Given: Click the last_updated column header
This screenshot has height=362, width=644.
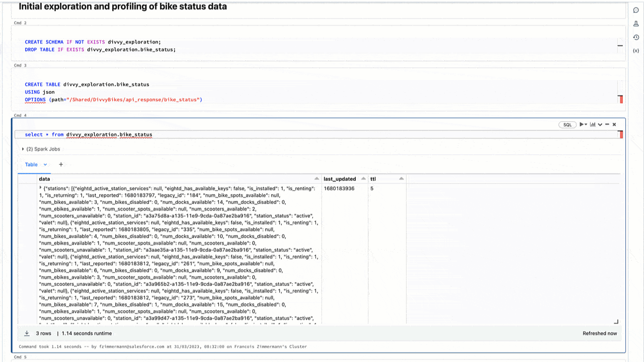Looking at the screenshot, I should pos(345,178).
